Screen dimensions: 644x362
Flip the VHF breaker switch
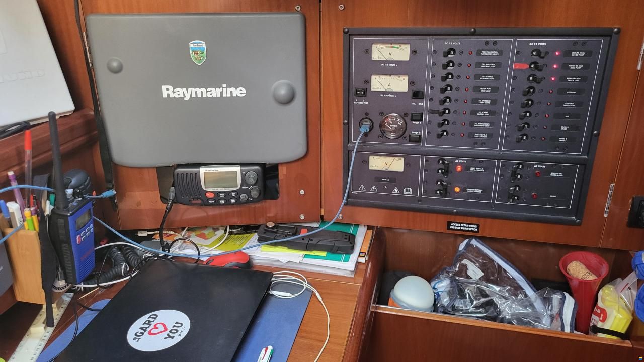point(525,115)
